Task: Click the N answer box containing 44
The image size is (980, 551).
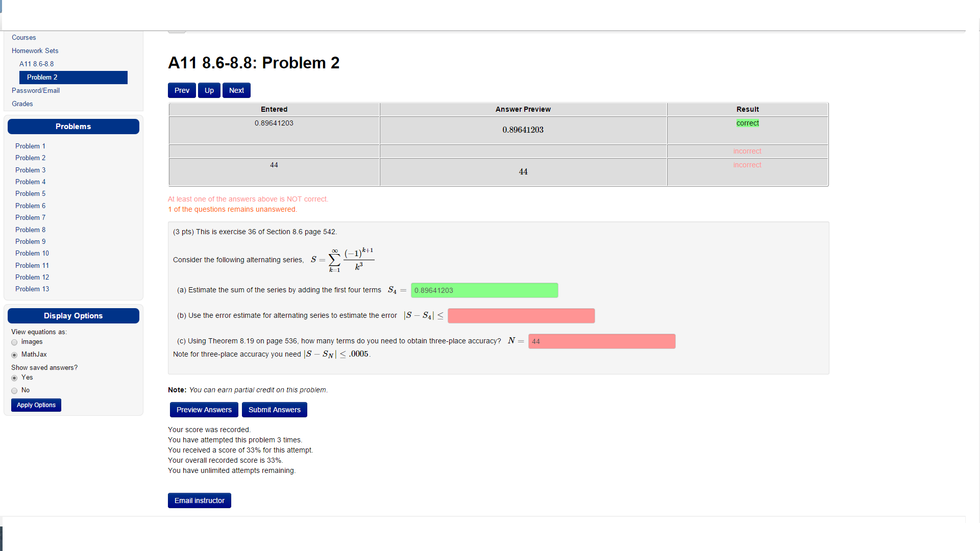Action: tap(602, 341)
